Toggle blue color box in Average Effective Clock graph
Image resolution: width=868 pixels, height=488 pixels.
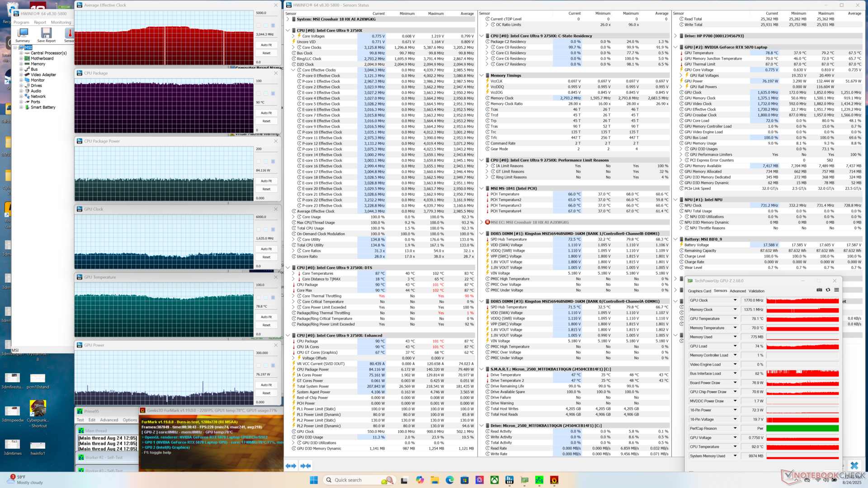(x=273, y=25)
